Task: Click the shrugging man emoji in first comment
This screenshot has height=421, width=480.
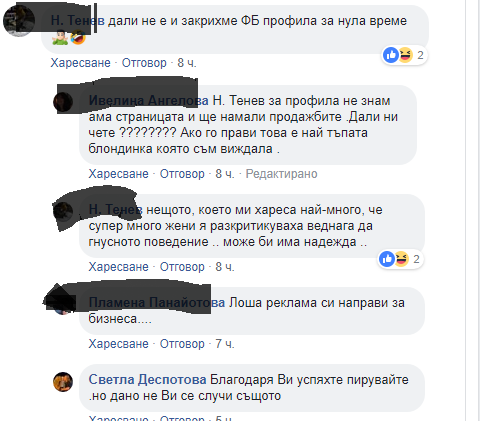Action: click(60, 38)
